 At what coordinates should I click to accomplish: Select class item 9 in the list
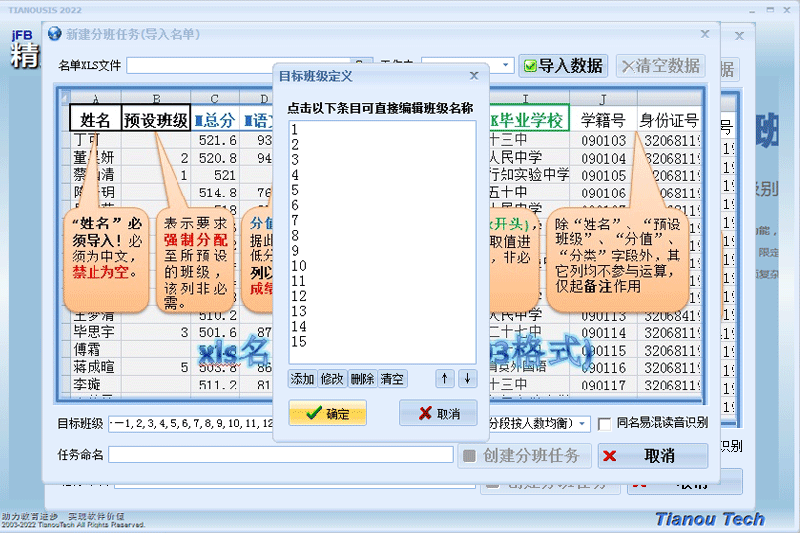(382, 250)
